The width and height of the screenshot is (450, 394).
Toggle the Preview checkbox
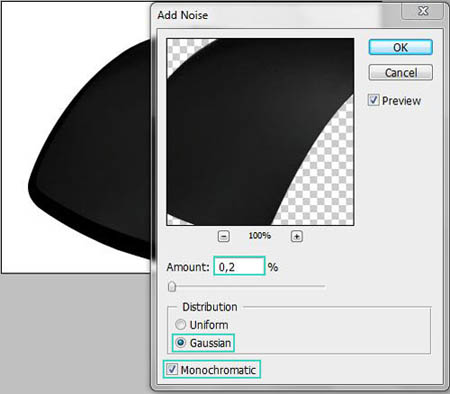coord(373,100)
